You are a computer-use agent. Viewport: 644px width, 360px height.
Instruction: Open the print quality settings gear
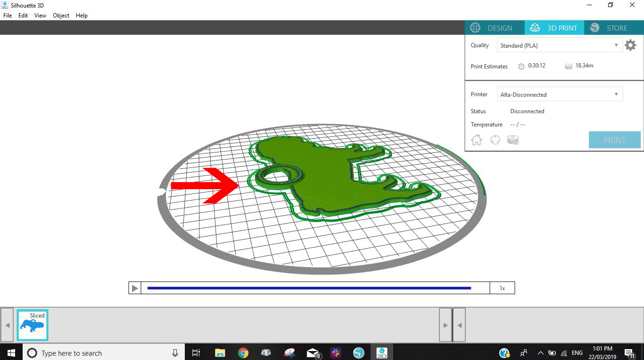click(x=630, y=45)
